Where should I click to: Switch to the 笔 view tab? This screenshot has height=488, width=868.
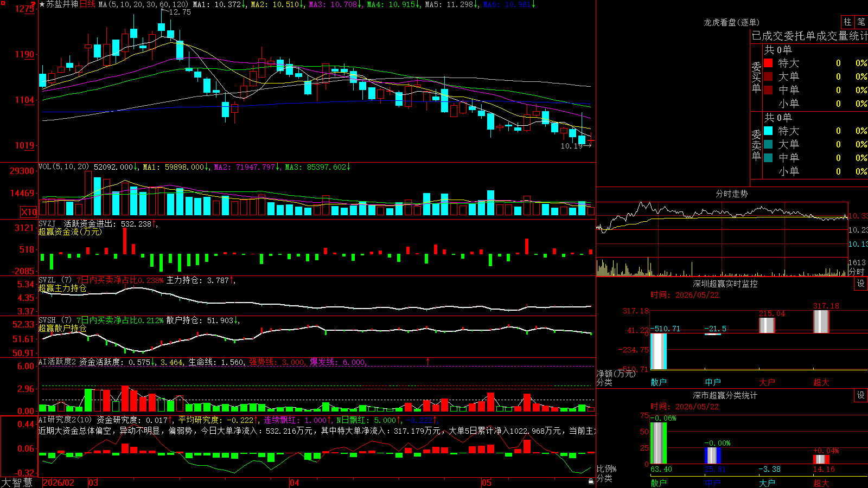click(861, 22)
